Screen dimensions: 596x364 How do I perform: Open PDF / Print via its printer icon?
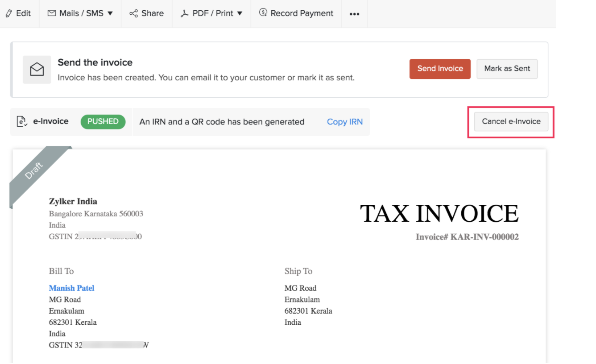click(x=184, y=13)
